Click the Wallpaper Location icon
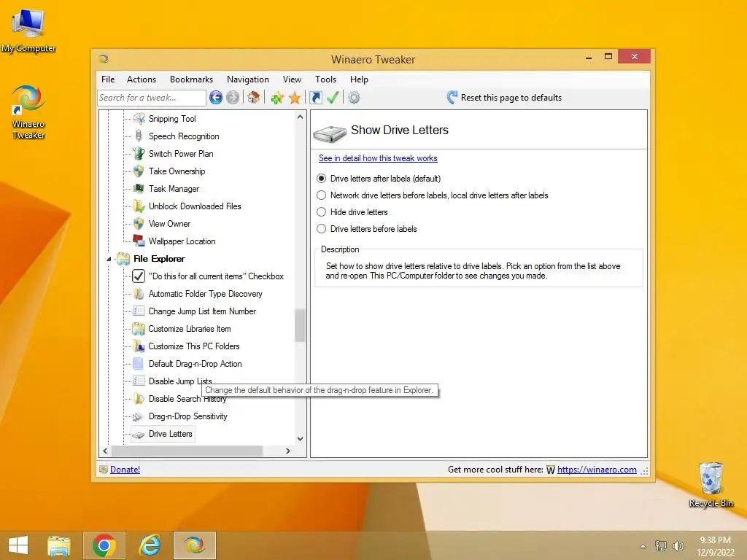The image size is (747, 560). pyautogui.click(x=139, y=241)
